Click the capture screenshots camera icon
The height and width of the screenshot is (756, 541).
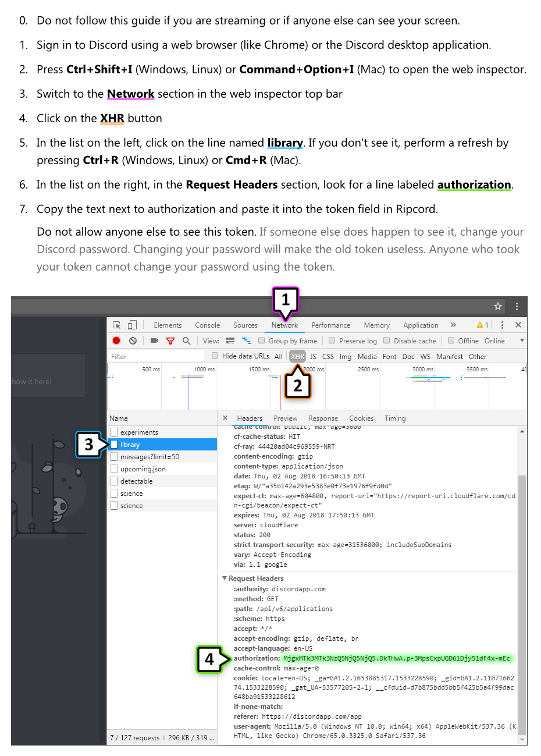click(x=154, y=340)
